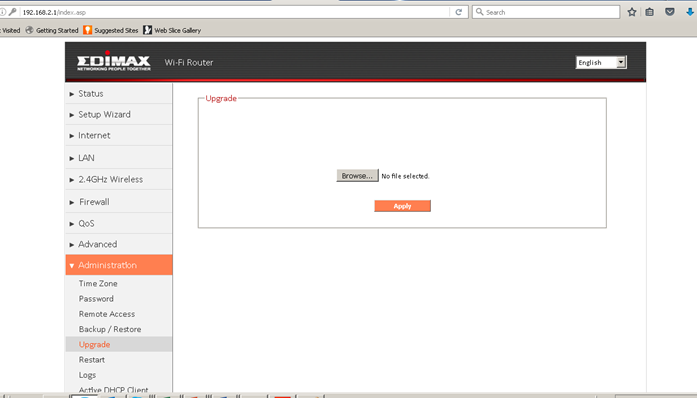Click the Wi-Fi Router header text
This screenshot has width=697, height=398.
[189, 62]
